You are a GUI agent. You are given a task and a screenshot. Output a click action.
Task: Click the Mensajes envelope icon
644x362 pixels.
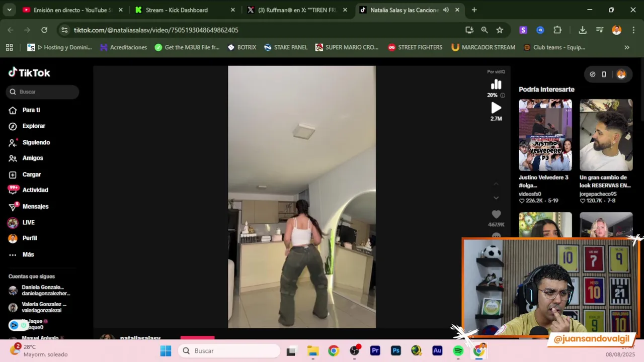(x=13, y=207)
